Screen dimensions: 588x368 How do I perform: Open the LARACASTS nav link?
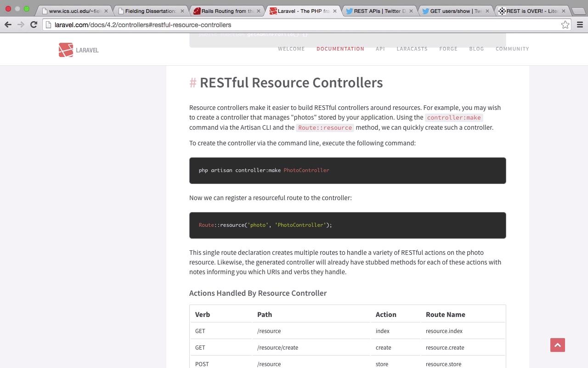tap(412, 49)
